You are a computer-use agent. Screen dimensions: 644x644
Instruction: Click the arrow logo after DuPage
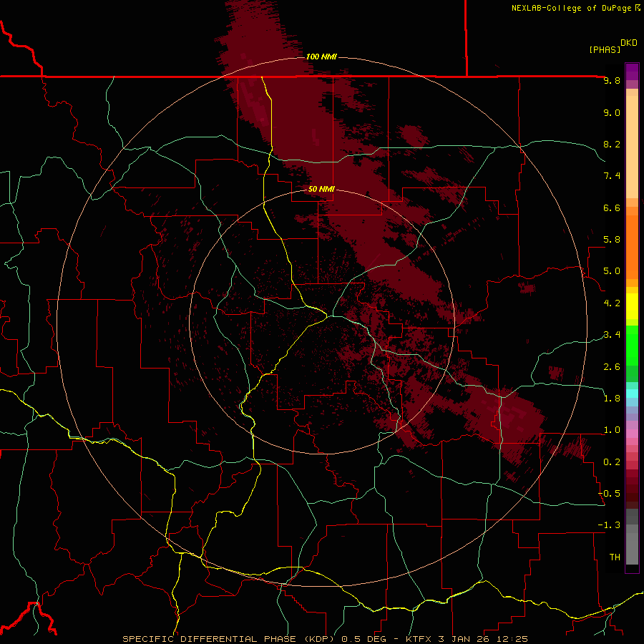click(x=638, y=7)
